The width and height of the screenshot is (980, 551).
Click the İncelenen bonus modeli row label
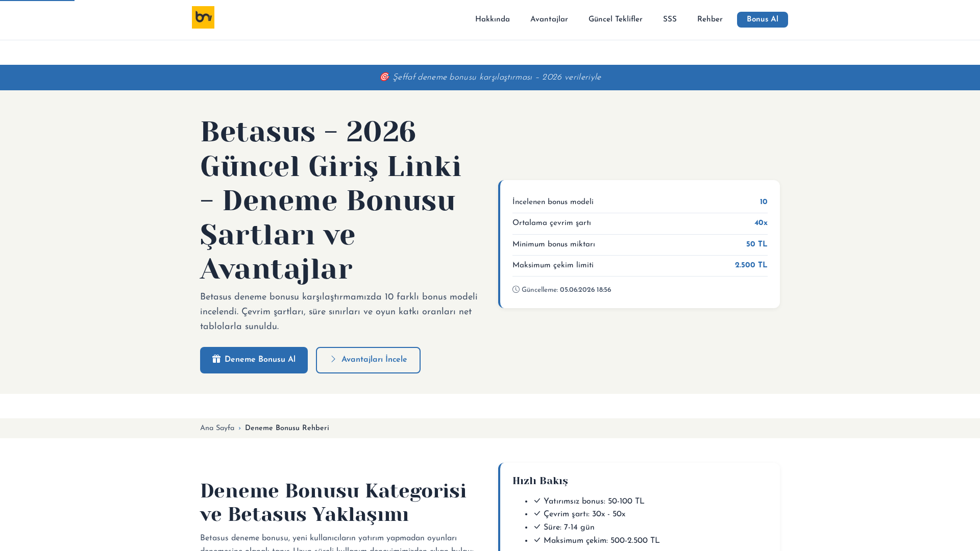coord(553,202)
